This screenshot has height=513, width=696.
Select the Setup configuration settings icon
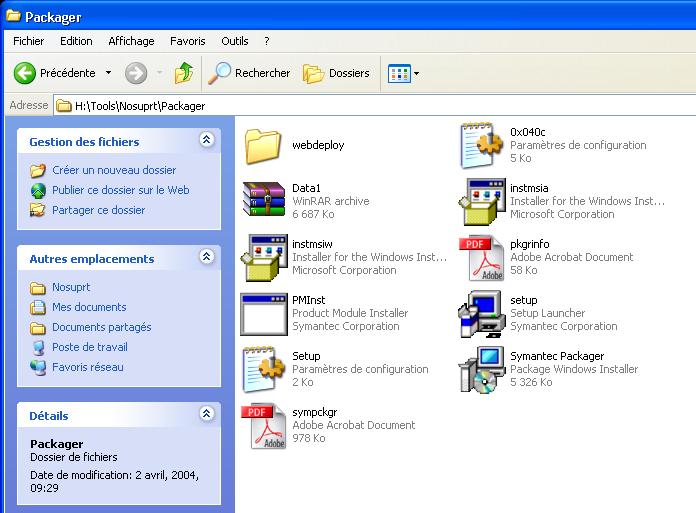coord(264,369)
